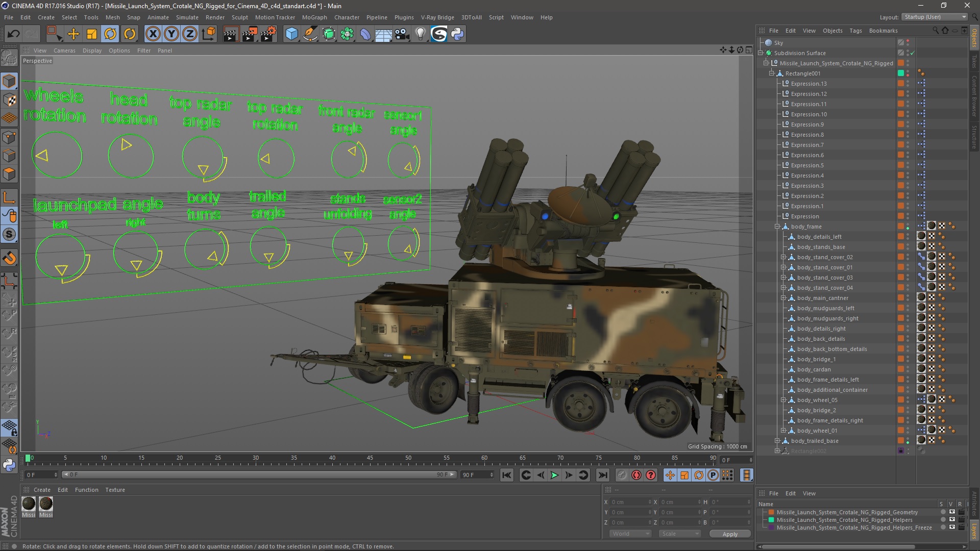Image resolution: width=980 pixels, height=551 pixels.
Task: Click the Deformer bend icon
Action: pos(365,34)
